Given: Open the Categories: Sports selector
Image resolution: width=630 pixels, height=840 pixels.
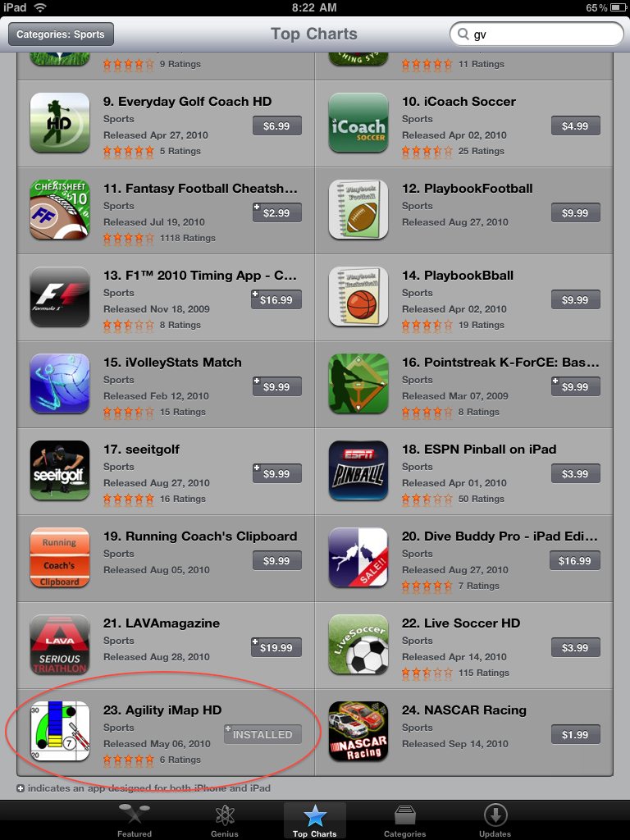Looking at the screenshot, I should tap(61, 34).
